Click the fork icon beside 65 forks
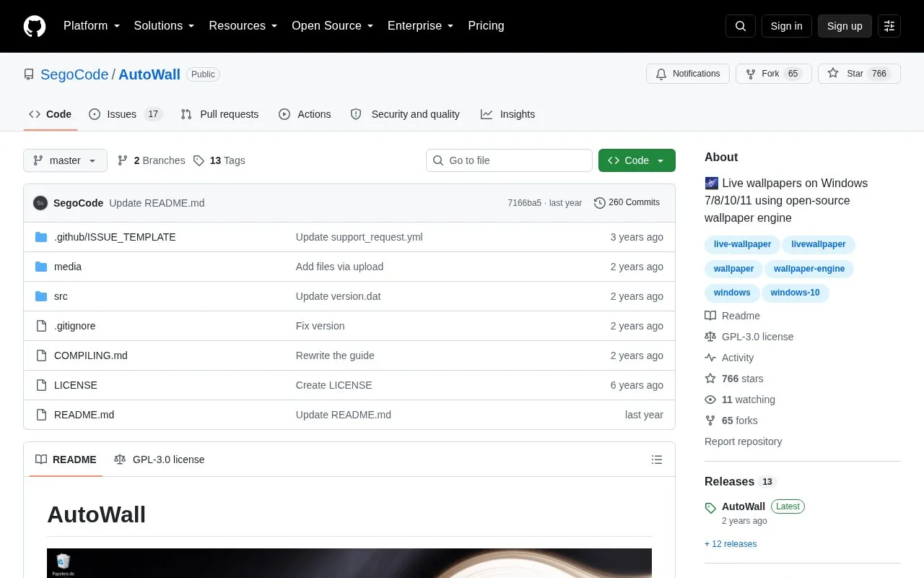 click(x=710, y=420)
